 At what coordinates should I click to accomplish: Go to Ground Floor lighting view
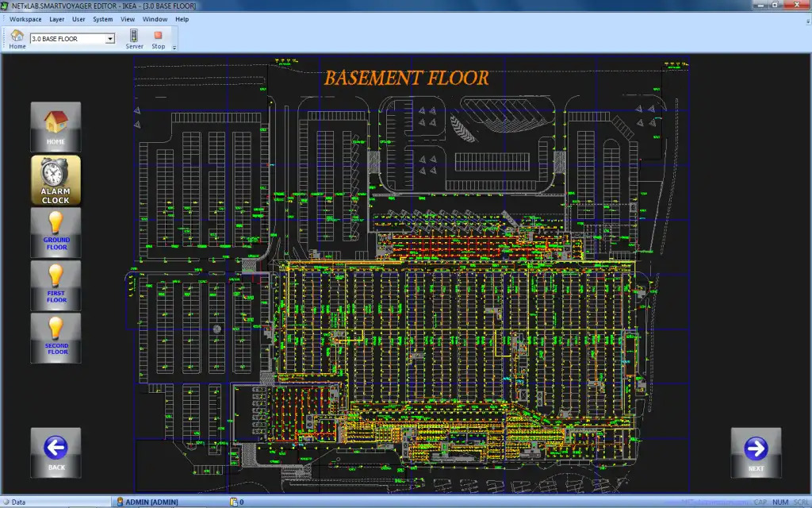tap(56, 232)
